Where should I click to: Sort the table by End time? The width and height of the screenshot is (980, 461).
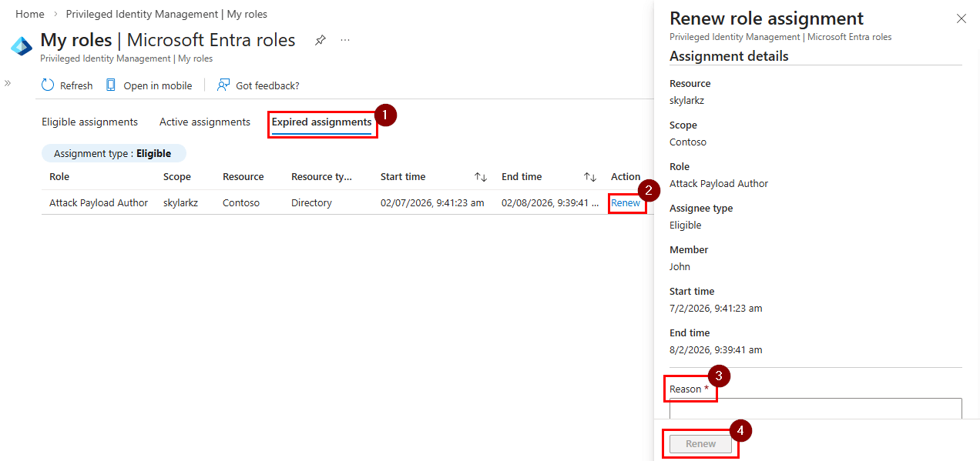tap(589, 176)
